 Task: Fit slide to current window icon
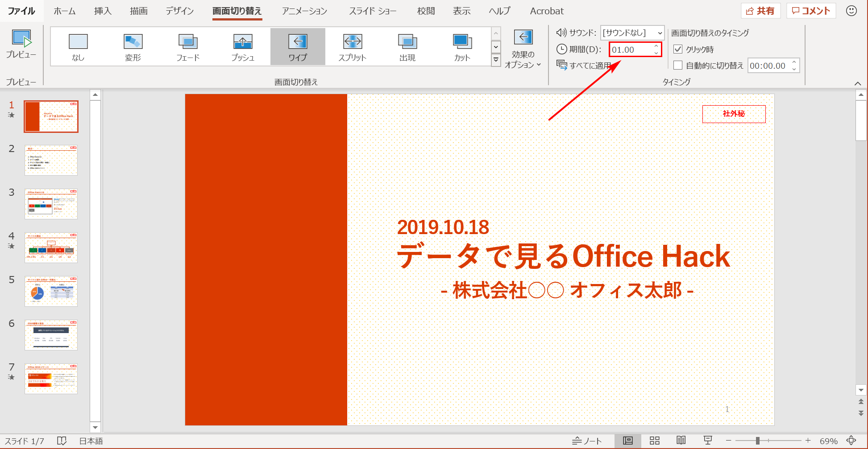(x=851, y=441)
